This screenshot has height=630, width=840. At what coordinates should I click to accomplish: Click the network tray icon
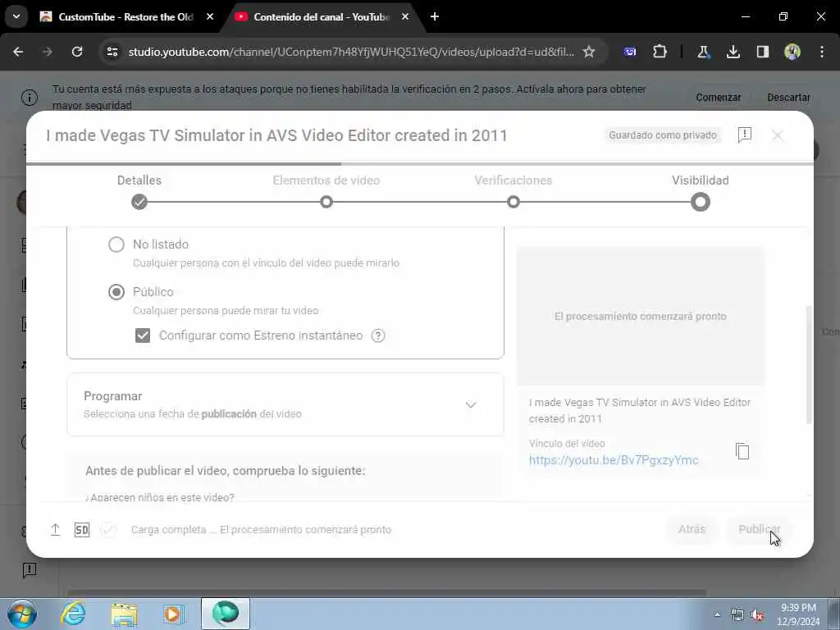pos(737,615)
